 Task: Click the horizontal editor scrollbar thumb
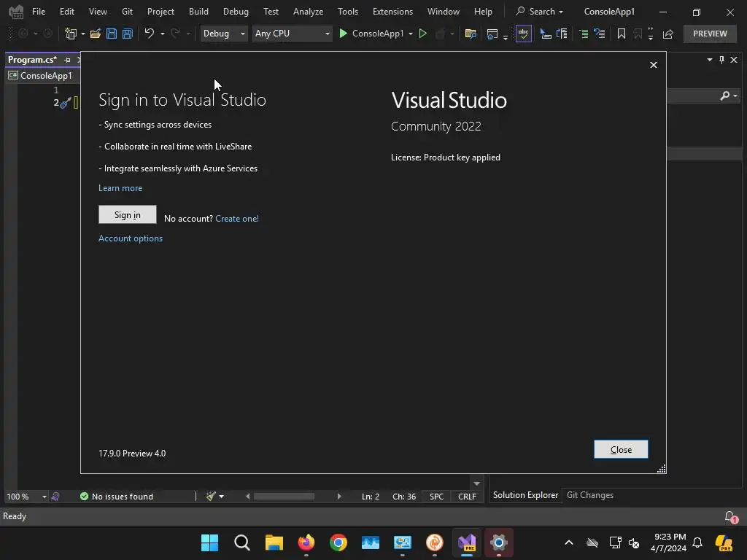pos(284,496)
